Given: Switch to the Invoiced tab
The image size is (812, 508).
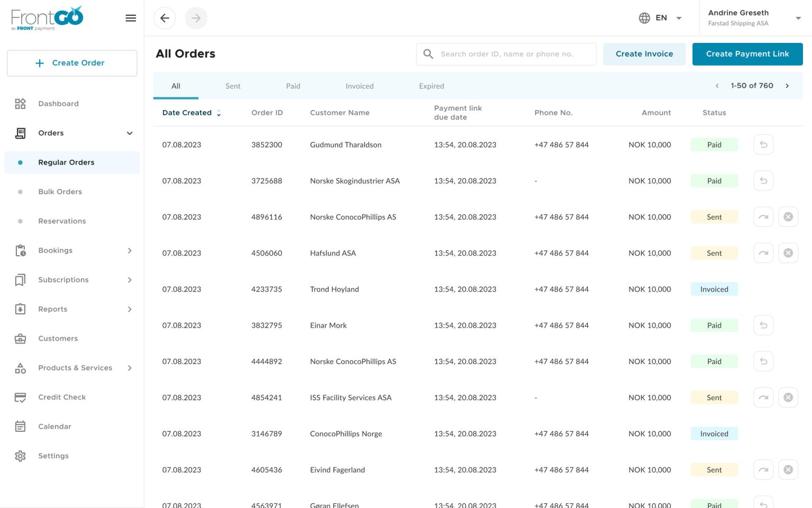Looking at the screenshot, I should tap(359, 86).
